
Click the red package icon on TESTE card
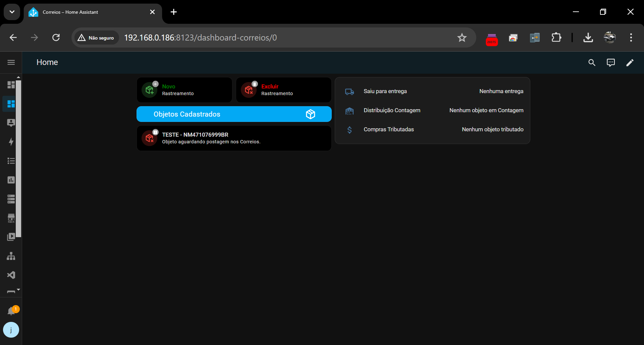coord(150,138)
